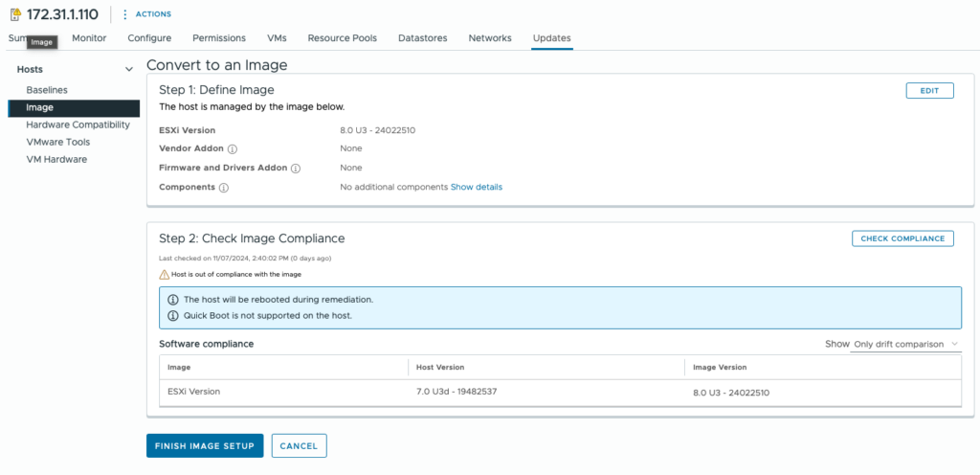Click the No additional components text
Viewport: 980px width, 475px height.
click(393, 187)
